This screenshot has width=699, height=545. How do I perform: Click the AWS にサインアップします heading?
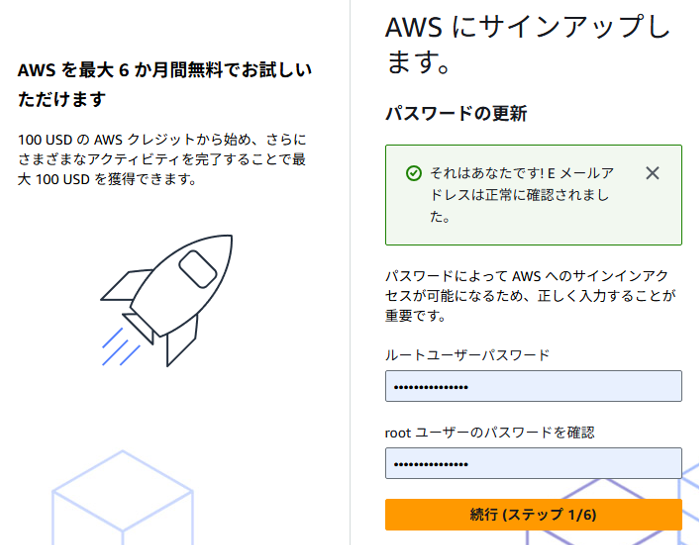coord(527,46)
